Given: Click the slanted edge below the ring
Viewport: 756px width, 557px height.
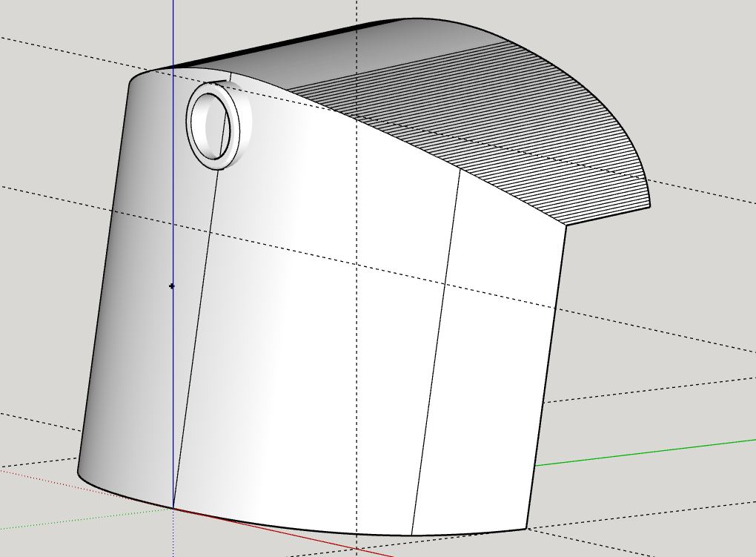Looking at the screenshot, I should (x=193, y=334).
